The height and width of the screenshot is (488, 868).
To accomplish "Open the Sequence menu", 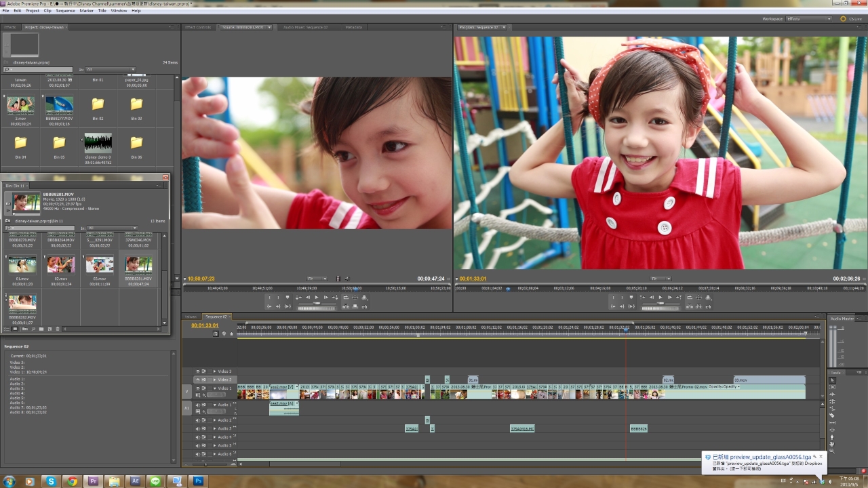I will coord(65,11).
